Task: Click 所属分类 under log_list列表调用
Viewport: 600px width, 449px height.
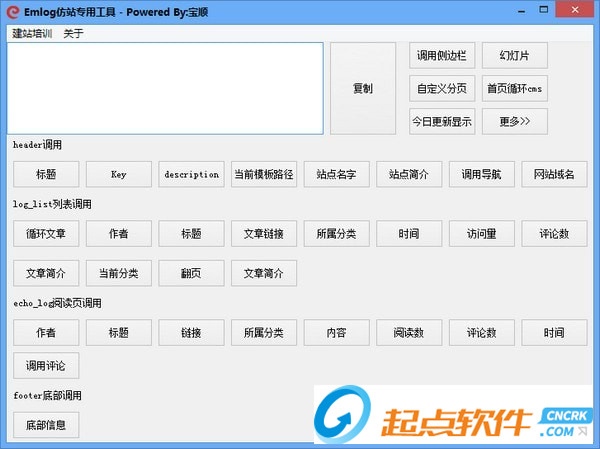Action: click(x=337, y=233)
